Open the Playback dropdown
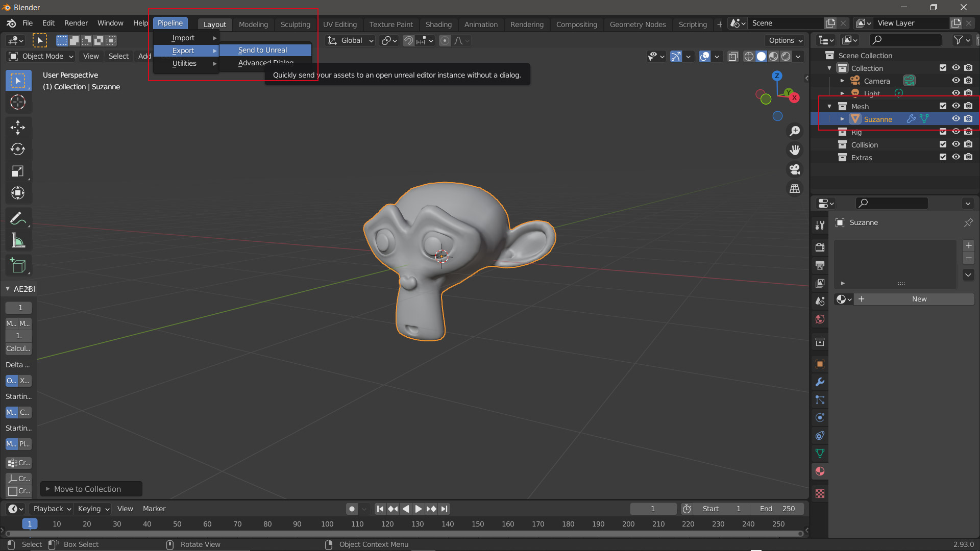Screen dimensions: 980x551 coord(52,509)
